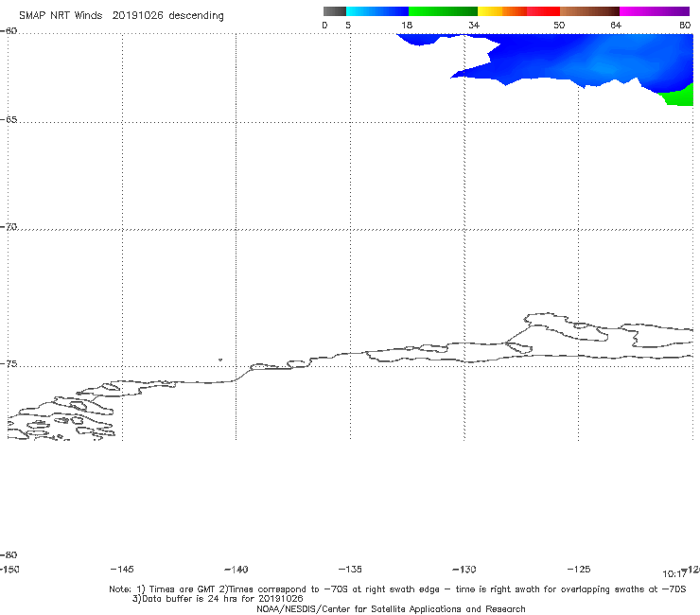The image size is (700, 615).
Task: Click the longitude label '-125'
Action: (x=579, y=569)
